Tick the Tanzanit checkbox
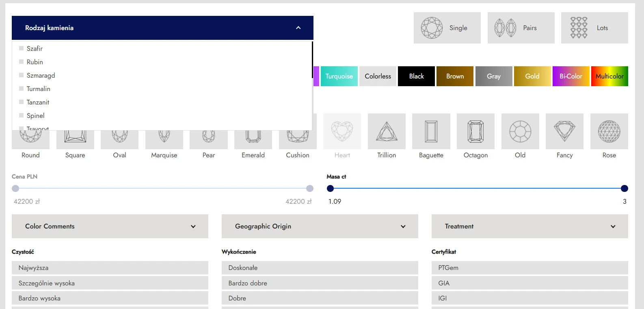Image resolution: width=644 pixels, height=309 pixels. pyautogui.click(x=22, y=102)
